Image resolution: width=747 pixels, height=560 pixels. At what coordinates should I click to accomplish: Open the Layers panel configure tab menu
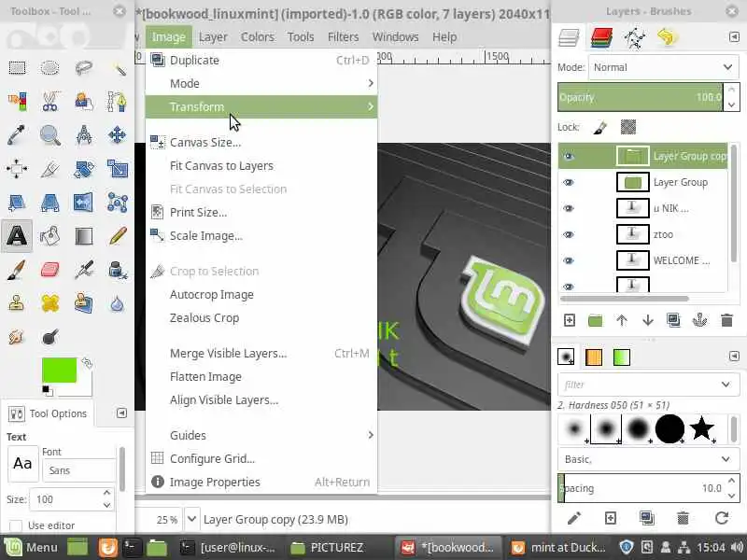(x=734, y=36)
